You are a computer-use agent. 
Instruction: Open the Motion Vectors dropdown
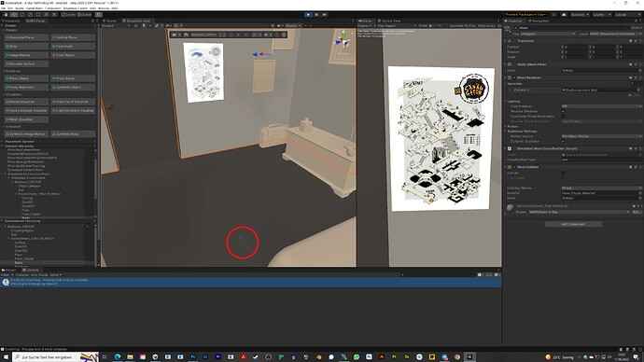[x=601, y=136]
